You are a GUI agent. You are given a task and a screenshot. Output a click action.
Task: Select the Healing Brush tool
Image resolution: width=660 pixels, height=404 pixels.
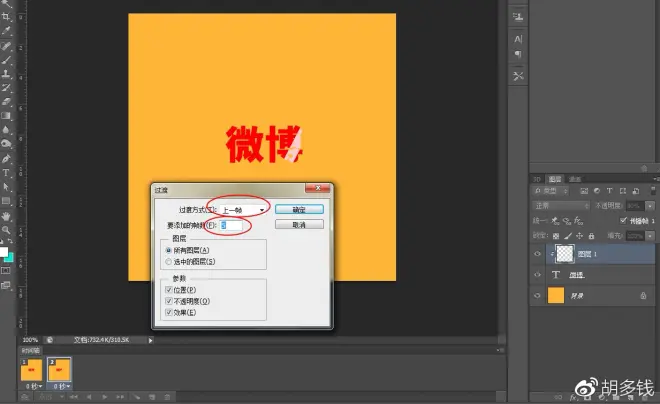click(6, 45)
